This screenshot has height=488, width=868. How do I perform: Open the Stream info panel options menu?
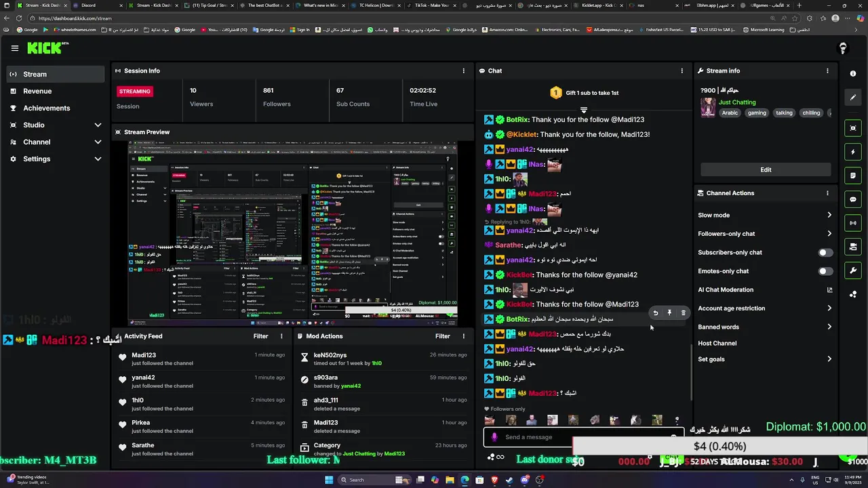827,70
